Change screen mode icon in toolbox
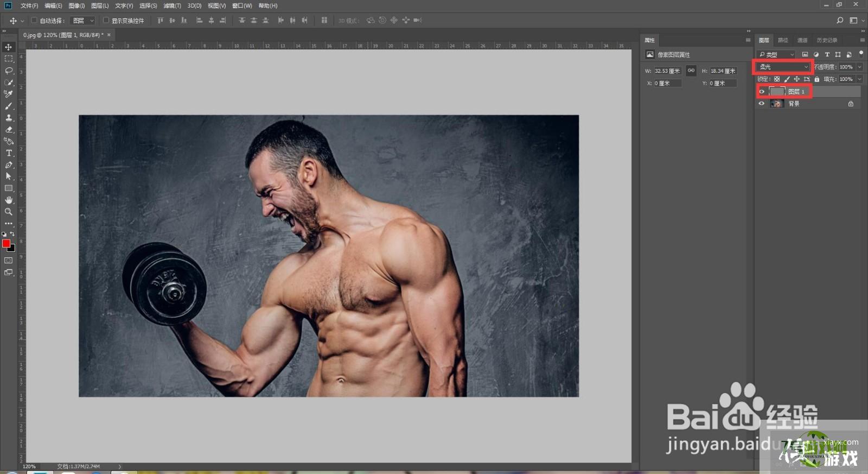 tap(8, 273)
